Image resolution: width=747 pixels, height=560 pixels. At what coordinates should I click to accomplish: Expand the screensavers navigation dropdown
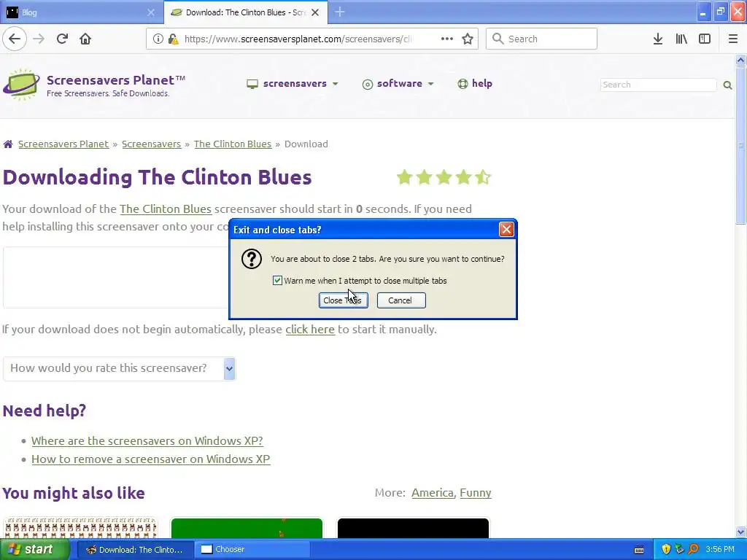(x=293, y=84)
